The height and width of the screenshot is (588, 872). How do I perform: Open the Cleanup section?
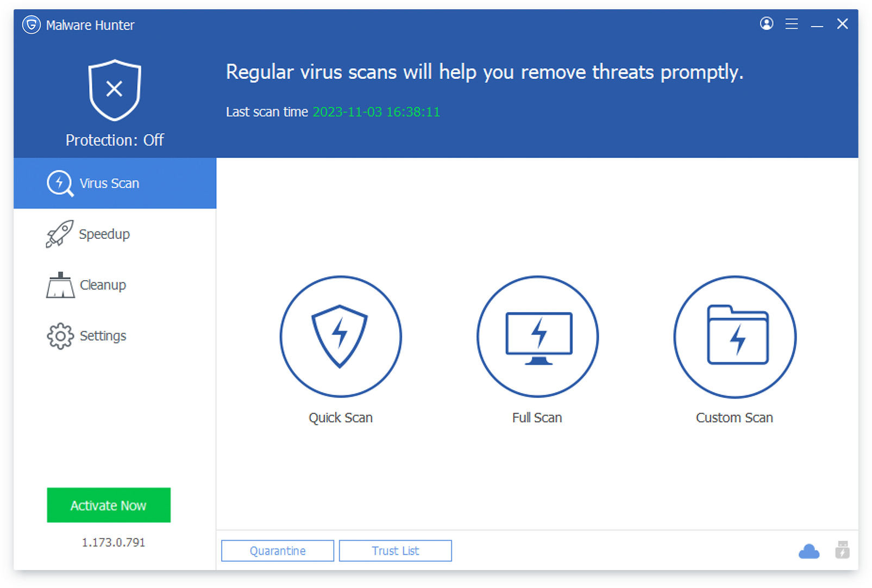click(102, 285)
